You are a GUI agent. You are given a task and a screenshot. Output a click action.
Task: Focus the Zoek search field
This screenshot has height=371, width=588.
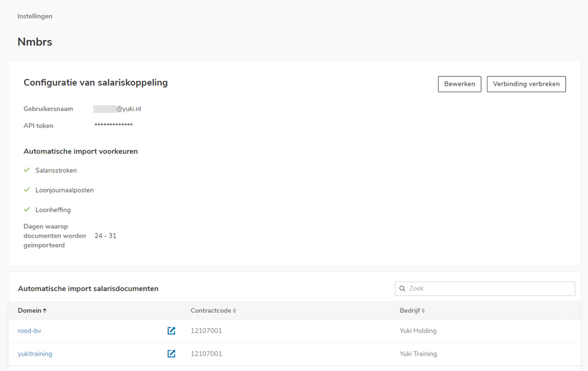485,289
